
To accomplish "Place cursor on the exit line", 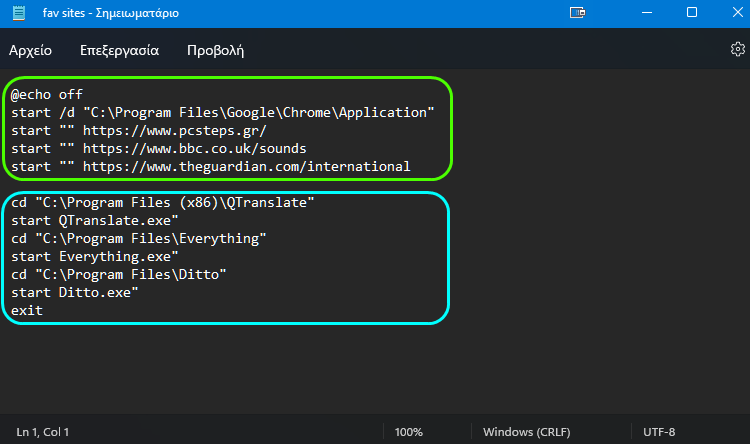I will pyautogui.click(x=27, y=311).
